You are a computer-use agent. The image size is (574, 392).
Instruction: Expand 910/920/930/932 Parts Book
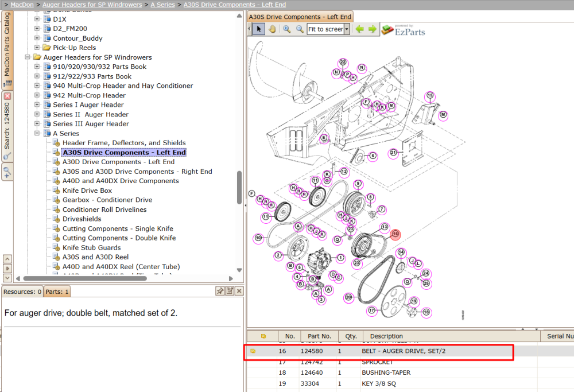pyautogui.click(x=37, y=66)
